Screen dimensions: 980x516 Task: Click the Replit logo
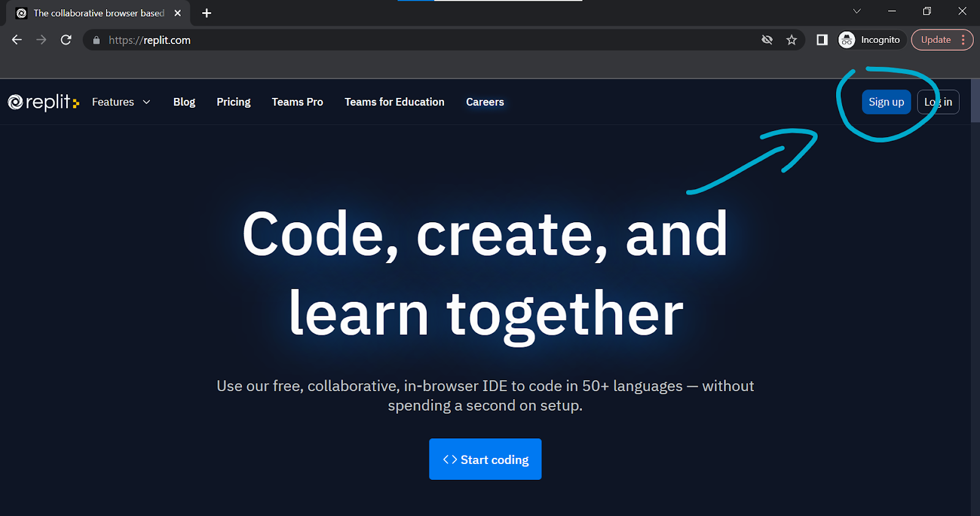point(43,102)
